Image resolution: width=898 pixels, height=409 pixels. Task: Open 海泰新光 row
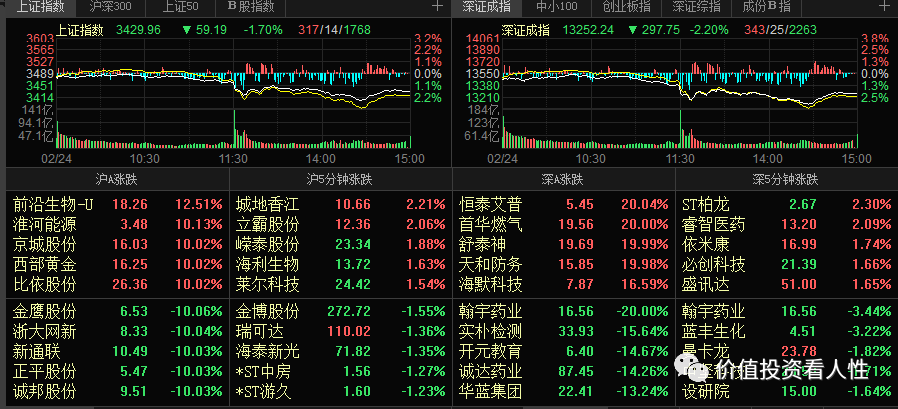[340, 352]
